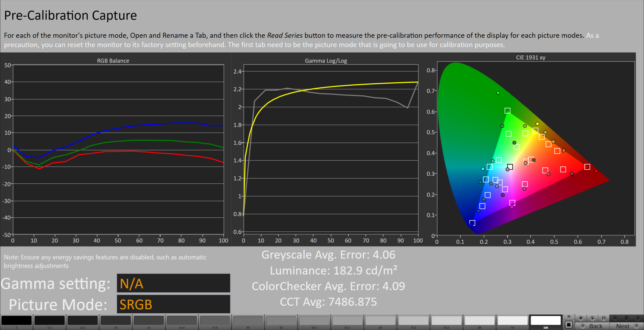Image resolution: width=644 pixels, height=330 pixels.
Task: Click the pattern window square icon
Action: tap(569, 325)
